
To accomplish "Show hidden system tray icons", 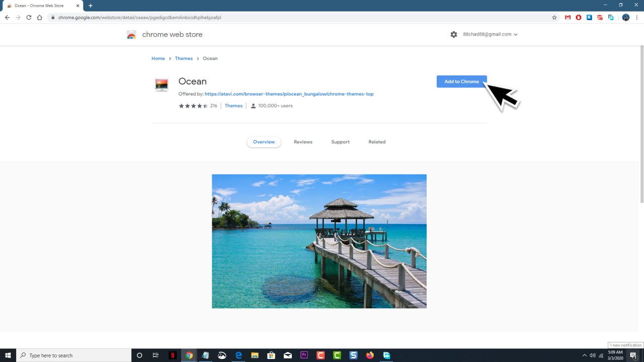I will [584, 355].
